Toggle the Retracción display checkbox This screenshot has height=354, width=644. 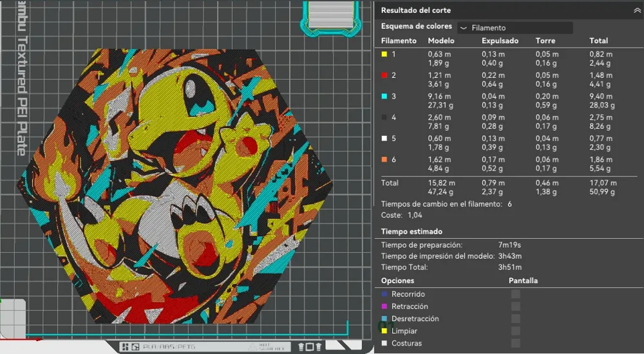[x=516, y=306]
